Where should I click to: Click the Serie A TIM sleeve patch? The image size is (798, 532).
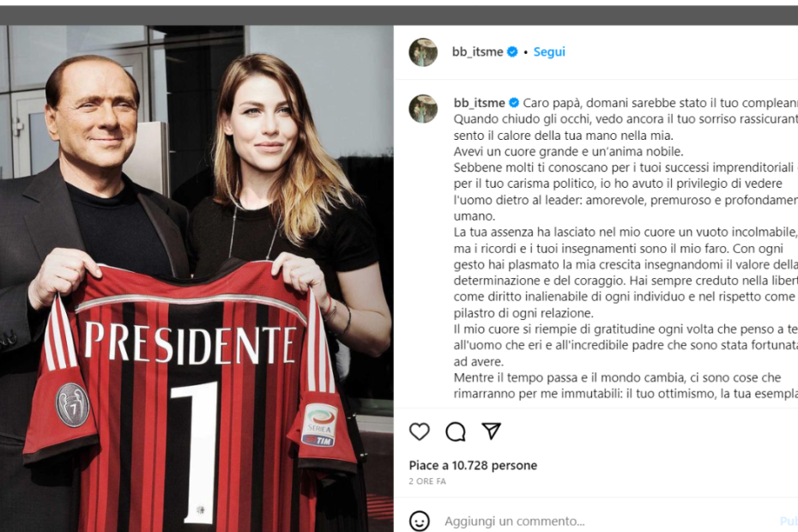tap(319, 426)
